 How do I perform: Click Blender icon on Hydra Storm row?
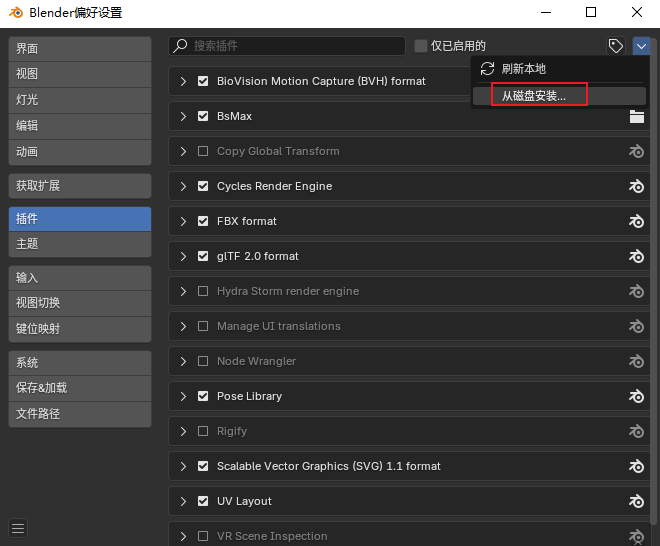(x=636, y=291)
